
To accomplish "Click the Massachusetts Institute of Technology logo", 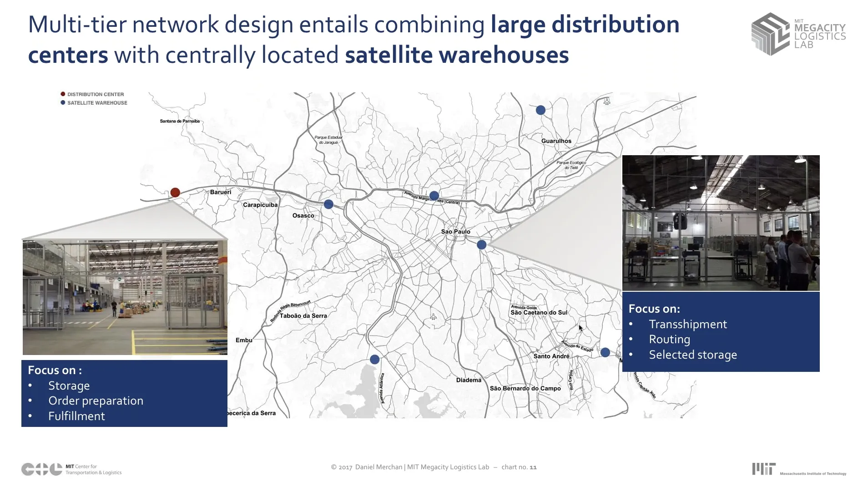I will click(x=799, y=469).
